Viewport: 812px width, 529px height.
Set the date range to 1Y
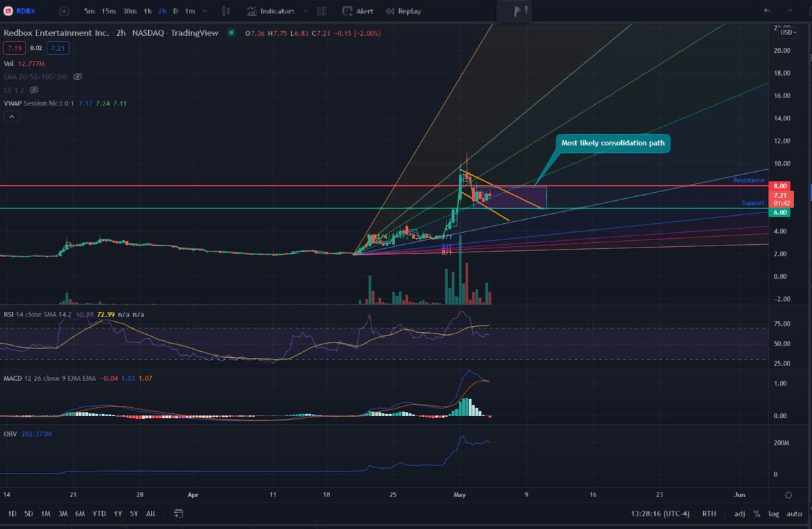pos(117,514)
